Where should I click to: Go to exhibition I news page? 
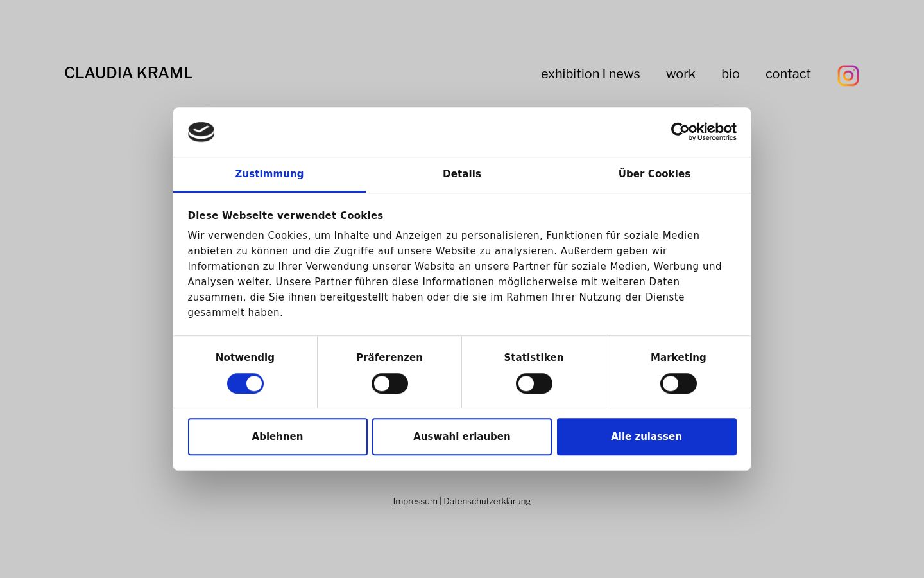click(x=590, y=74)
